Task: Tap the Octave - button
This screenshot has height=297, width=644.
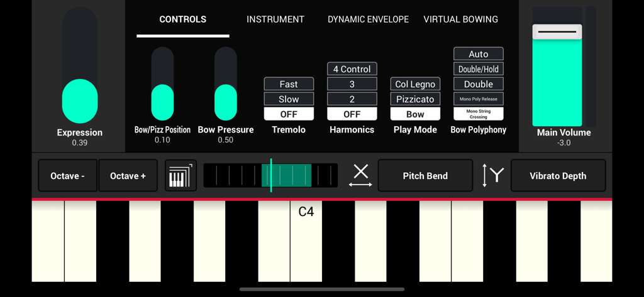Action: pos(68,176)
